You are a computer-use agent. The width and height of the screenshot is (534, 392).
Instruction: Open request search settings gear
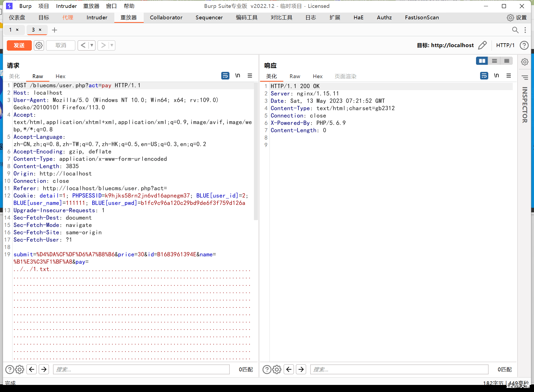tap(20, 369)
